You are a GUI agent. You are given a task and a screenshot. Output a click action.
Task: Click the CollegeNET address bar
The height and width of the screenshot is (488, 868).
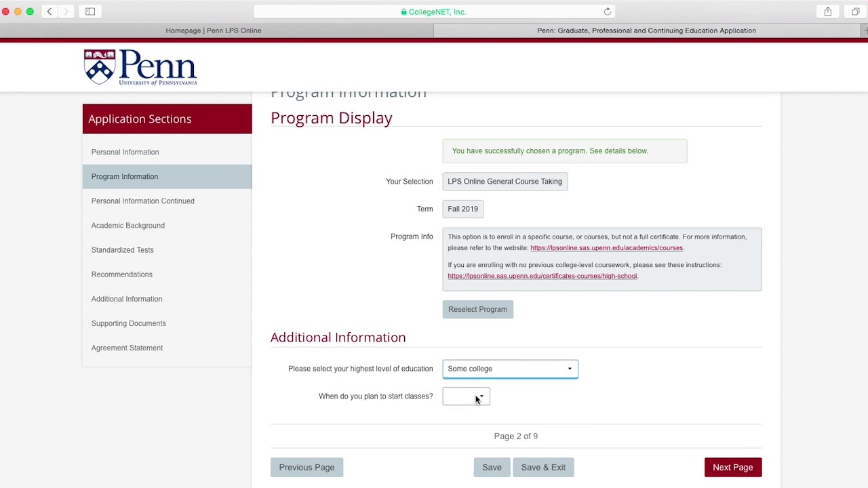click(434, 12)
